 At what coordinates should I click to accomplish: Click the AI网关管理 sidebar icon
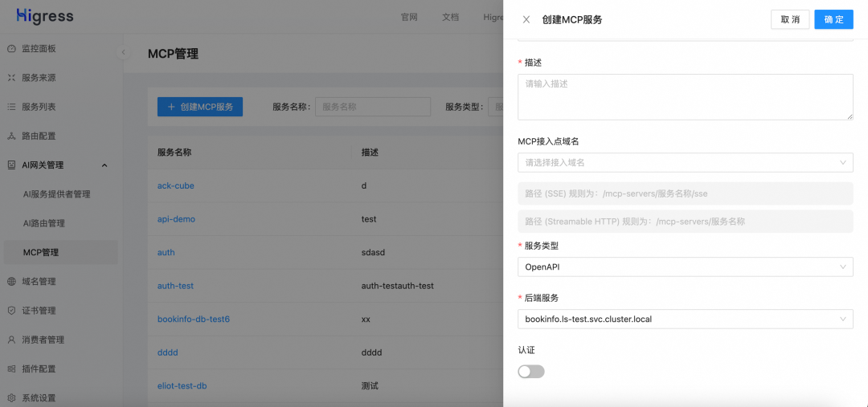pyautogui.click(x=11, y=165)
